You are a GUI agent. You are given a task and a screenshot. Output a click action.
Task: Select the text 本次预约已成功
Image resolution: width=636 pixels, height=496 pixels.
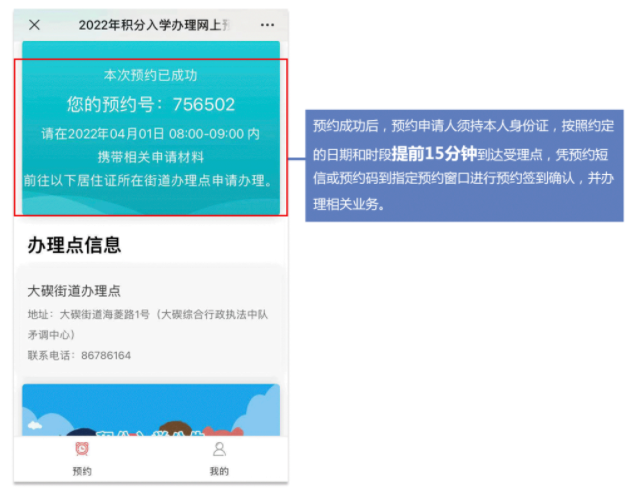(150, 75)
